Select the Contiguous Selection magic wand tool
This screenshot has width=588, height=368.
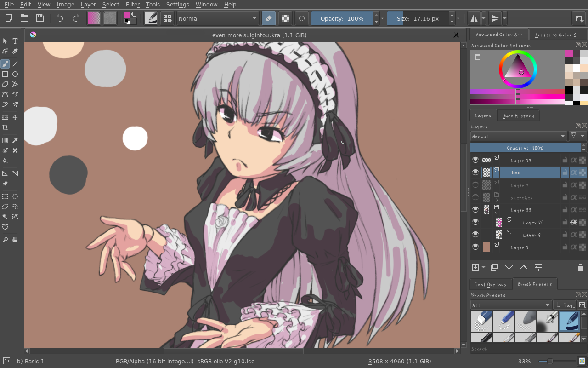click(x=5, y=217)
